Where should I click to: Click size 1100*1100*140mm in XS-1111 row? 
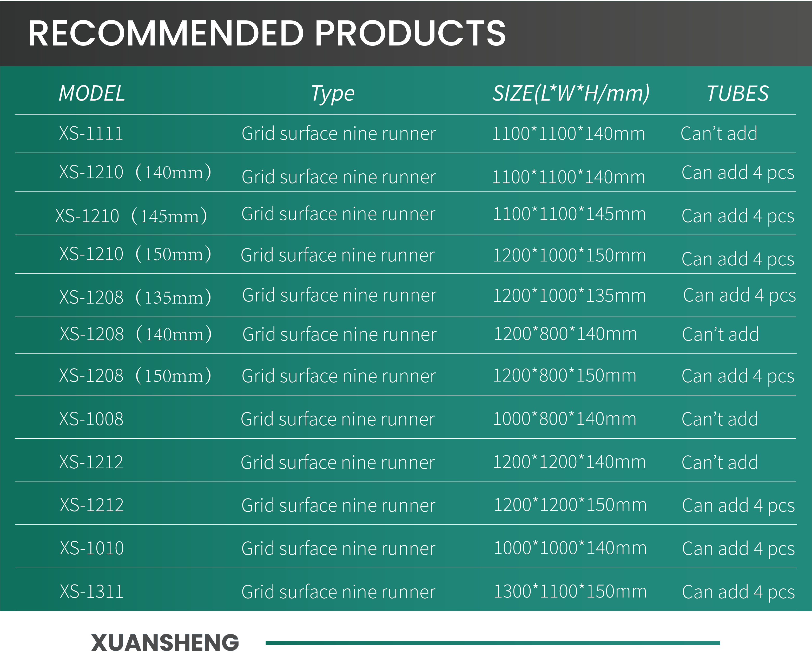[x=569, y=133]
